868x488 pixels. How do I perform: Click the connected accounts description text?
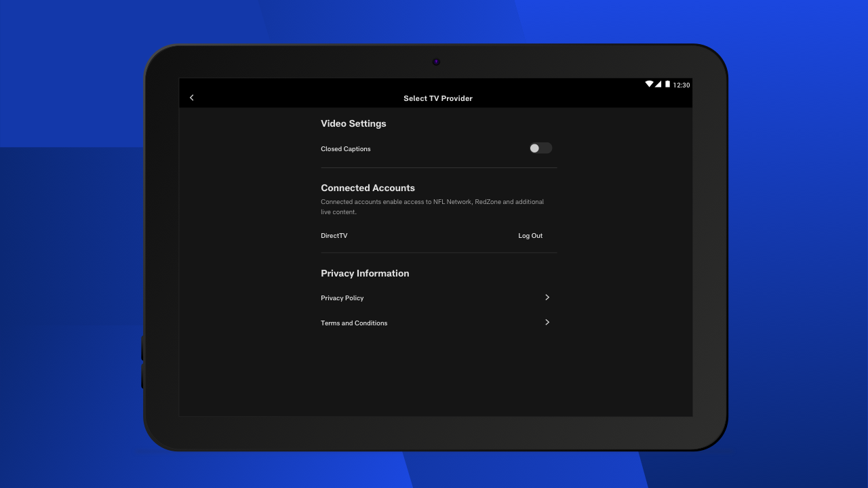click(432, 207)
